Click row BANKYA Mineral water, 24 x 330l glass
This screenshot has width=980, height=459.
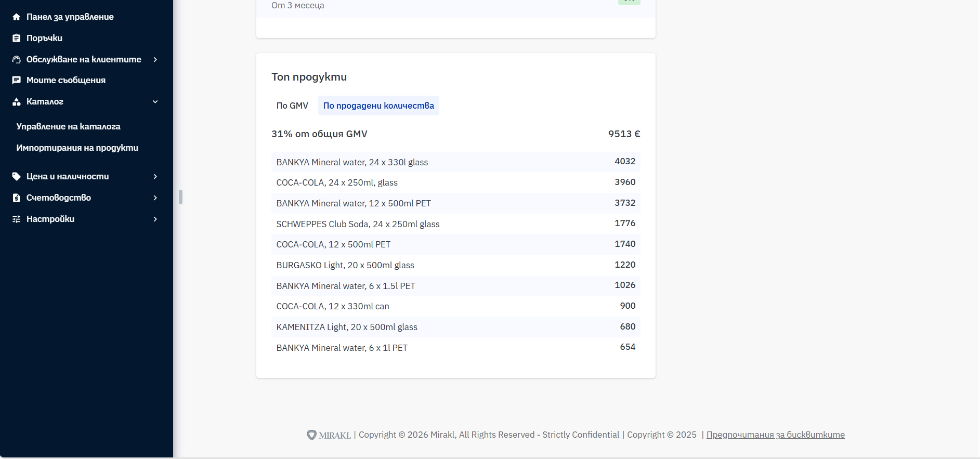455,162
